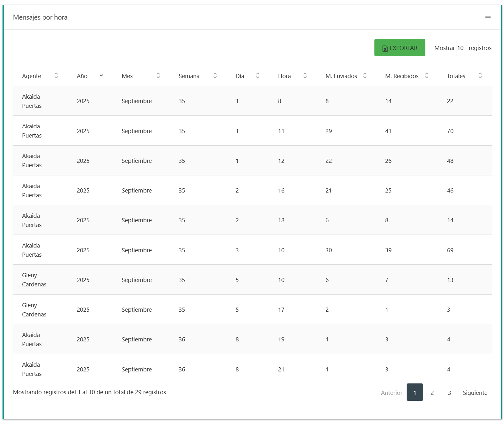
Task: Sort table by Agente column arrows
Action: 56,76
